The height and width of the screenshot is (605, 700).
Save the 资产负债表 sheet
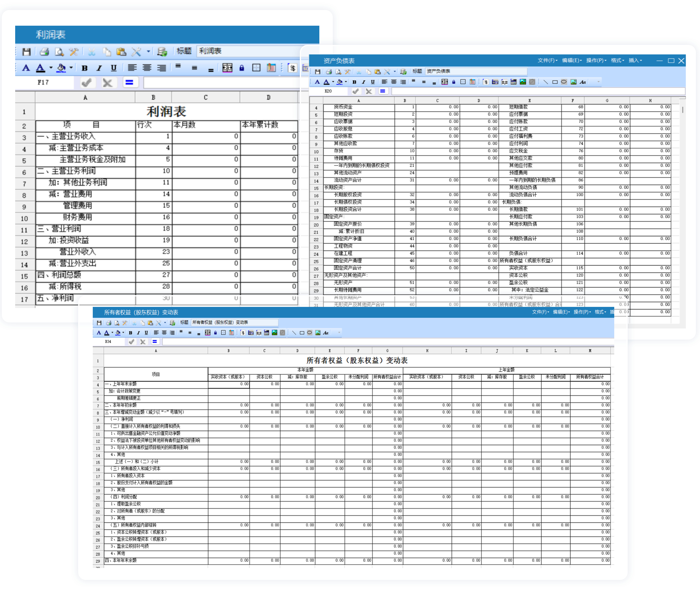318,71
